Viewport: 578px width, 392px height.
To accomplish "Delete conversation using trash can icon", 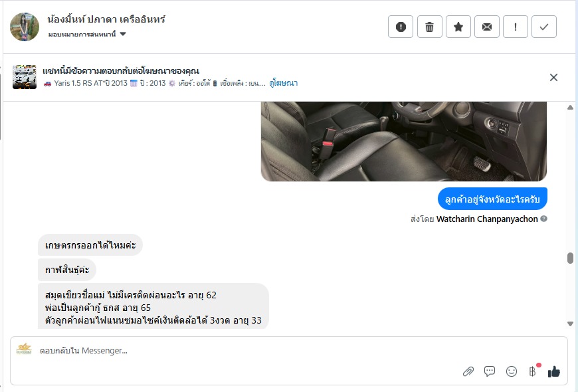I will click(x=429, y=27).
